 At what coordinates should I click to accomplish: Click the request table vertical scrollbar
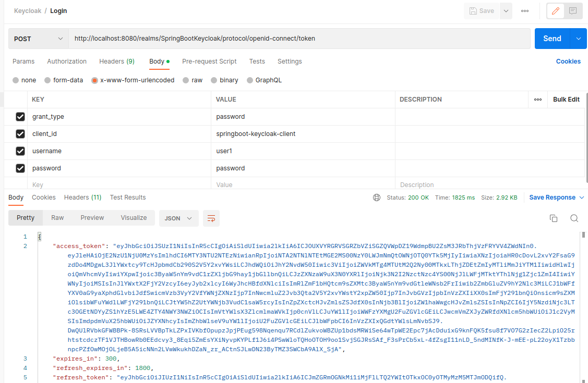point(586,137)
